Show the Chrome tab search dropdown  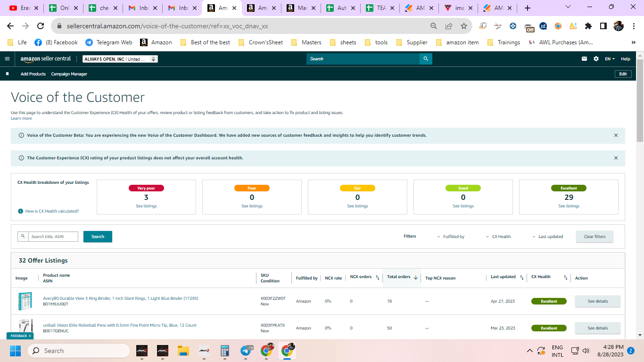tap(568, 7)
